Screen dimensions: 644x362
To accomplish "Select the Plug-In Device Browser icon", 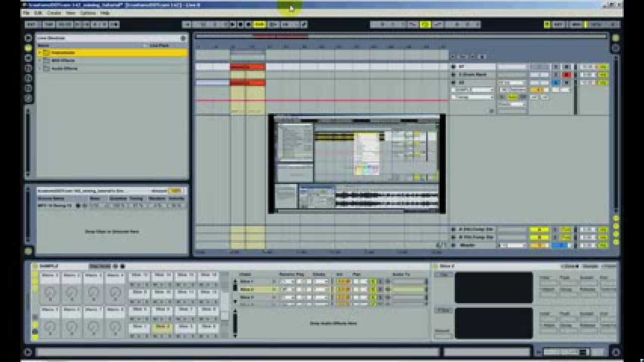I will pyautogui.click(x=29, y=58).
